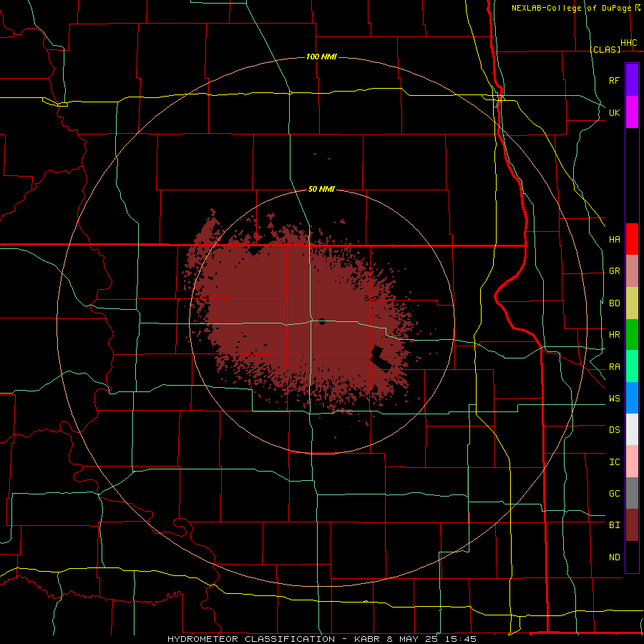
Task: Select the GR pink legend swatch
Action: (x=632, y=270)
